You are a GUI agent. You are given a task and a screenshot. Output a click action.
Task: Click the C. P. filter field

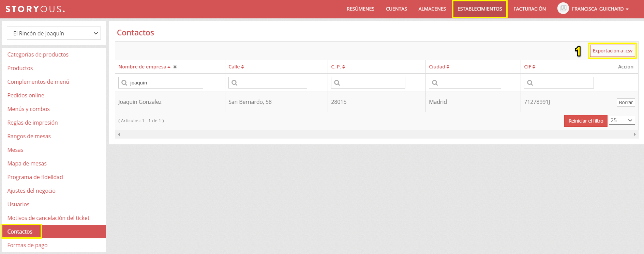coord(368,83)
